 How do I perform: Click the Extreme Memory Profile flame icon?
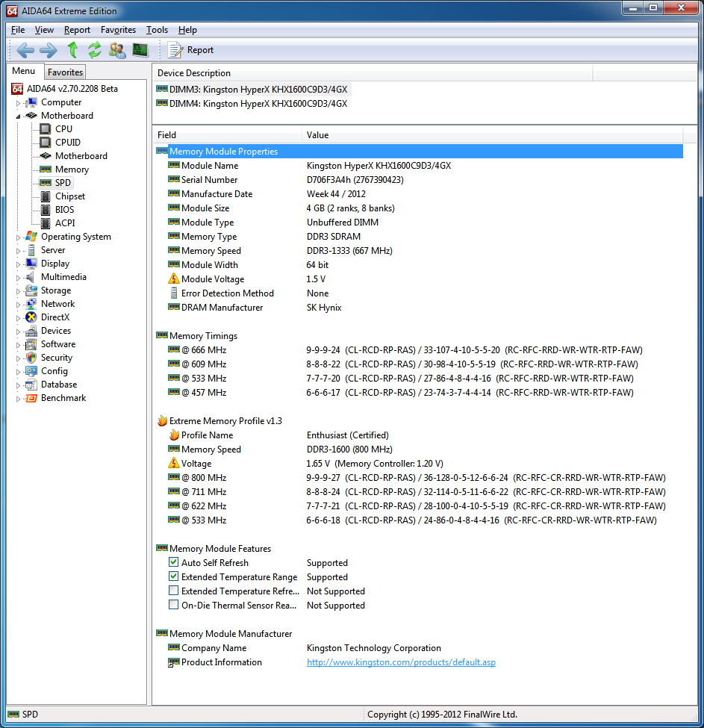[x=162, y=420]
